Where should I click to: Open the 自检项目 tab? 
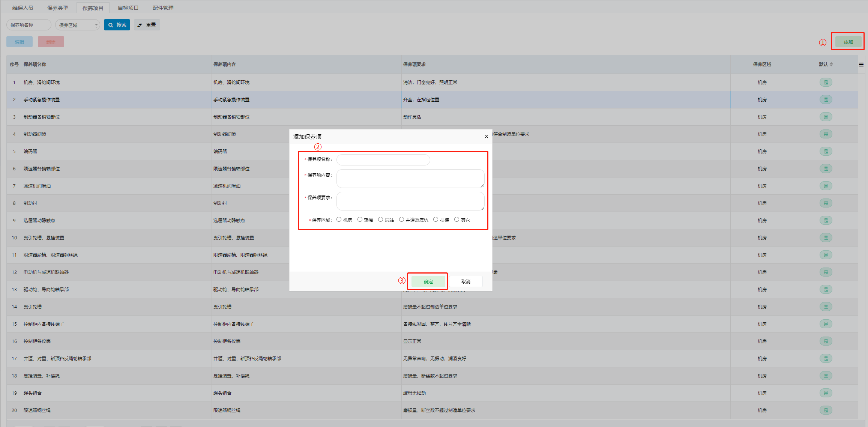click(128, 8)
